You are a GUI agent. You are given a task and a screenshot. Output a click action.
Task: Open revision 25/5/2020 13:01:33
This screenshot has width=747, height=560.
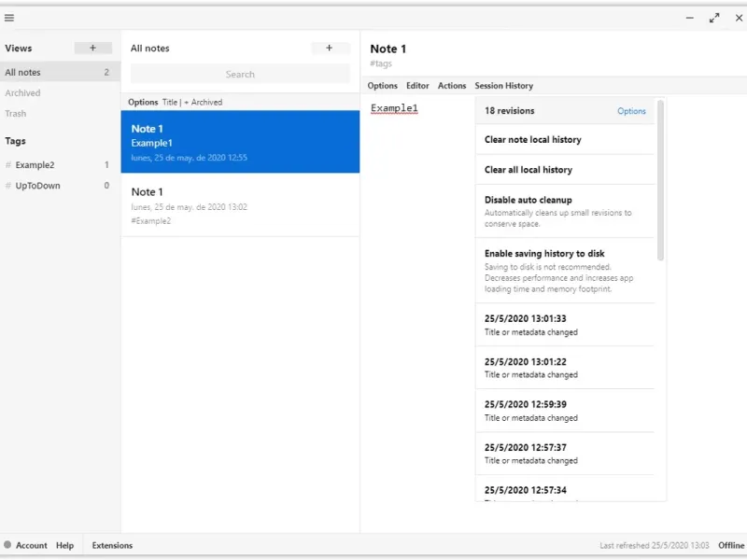(565, 325)
